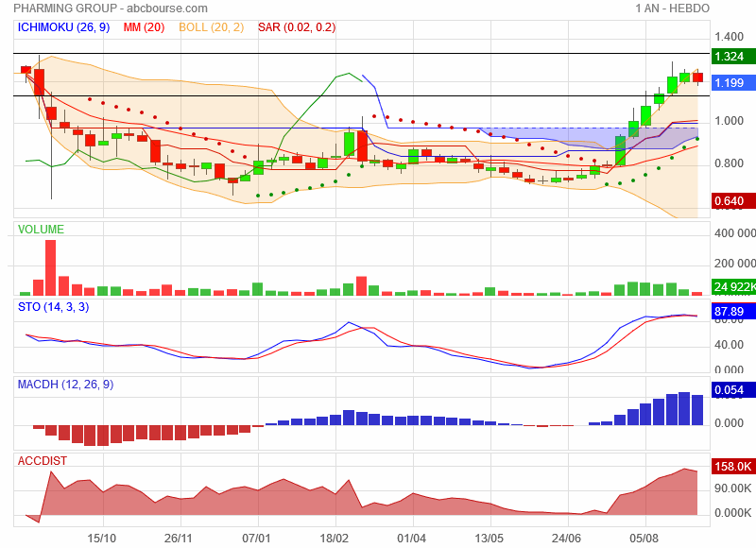The height and width of the screenshot is (548, 756).
Task: Click the red 0.640 price tag
Action: pos(733,201)
